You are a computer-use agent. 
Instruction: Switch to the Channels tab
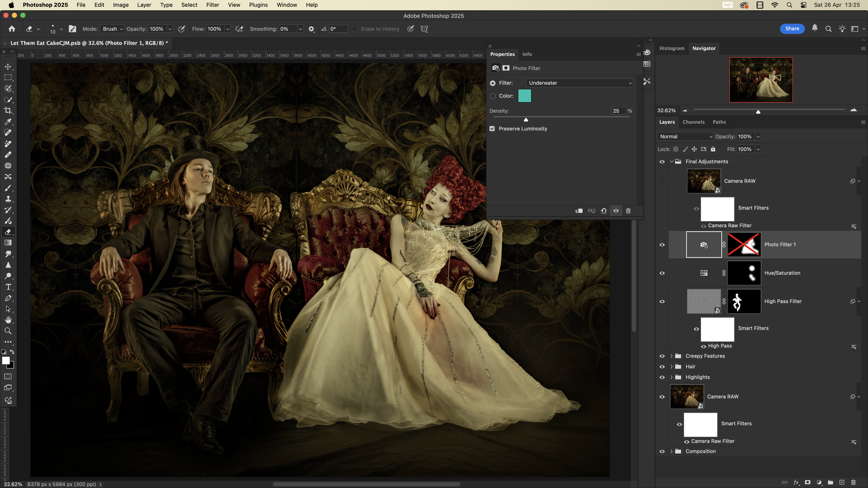click(693, 122)
